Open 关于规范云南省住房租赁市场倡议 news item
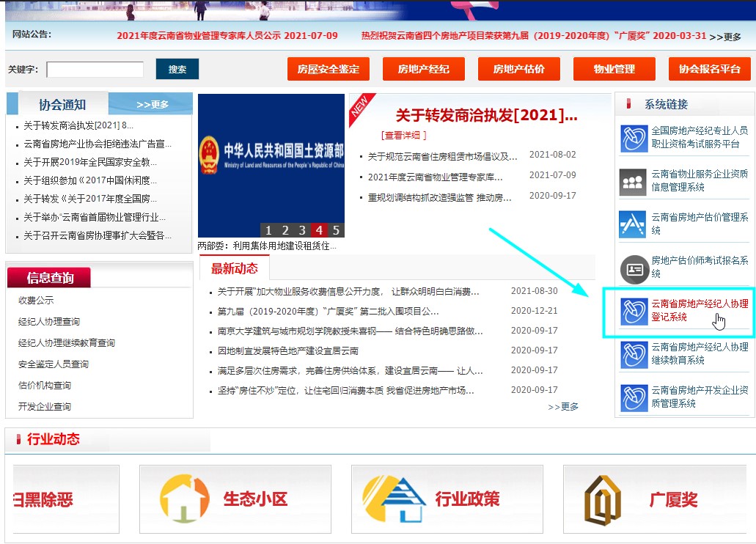 [x=443, y=157]
